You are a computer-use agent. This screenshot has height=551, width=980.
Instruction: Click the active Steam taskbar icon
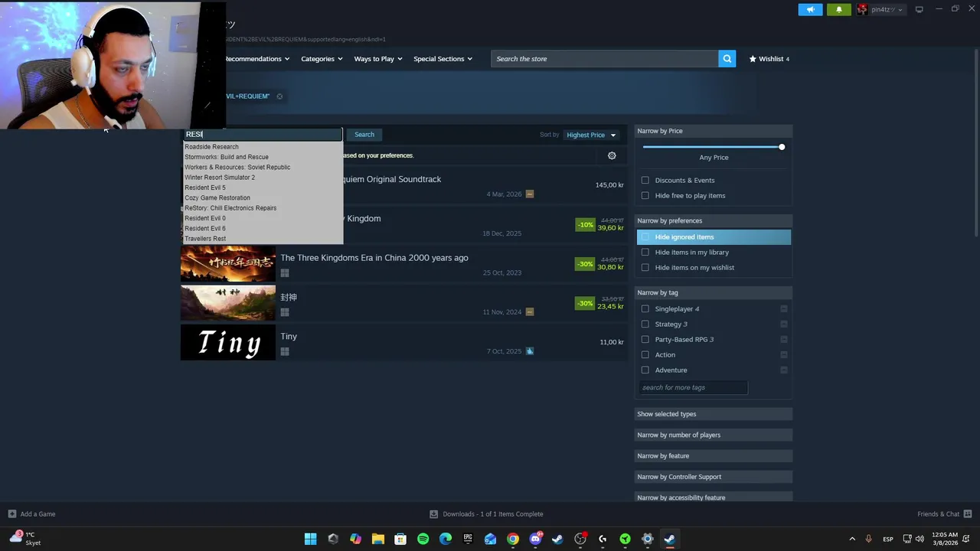click(x=670, y=539)
